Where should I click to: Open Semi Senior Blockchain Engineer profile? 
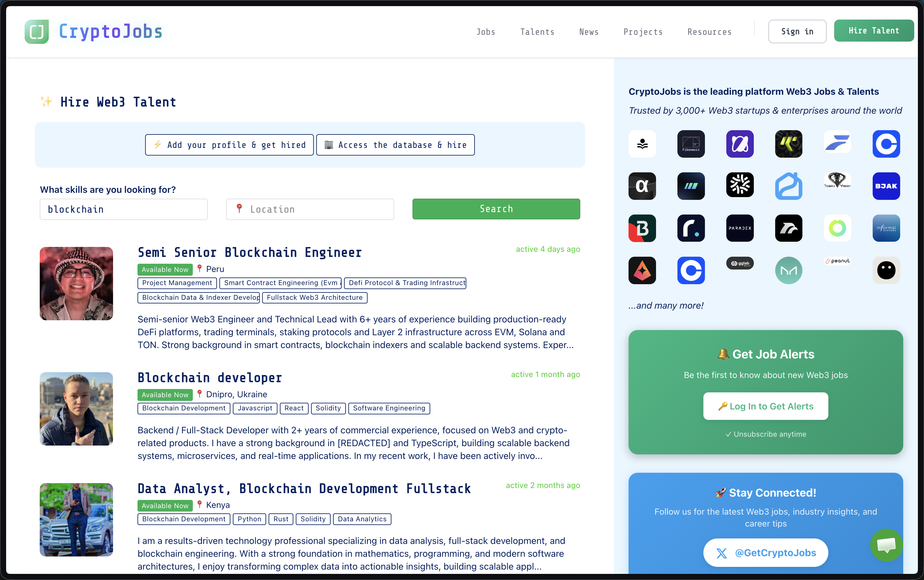[x=250, y=252]
